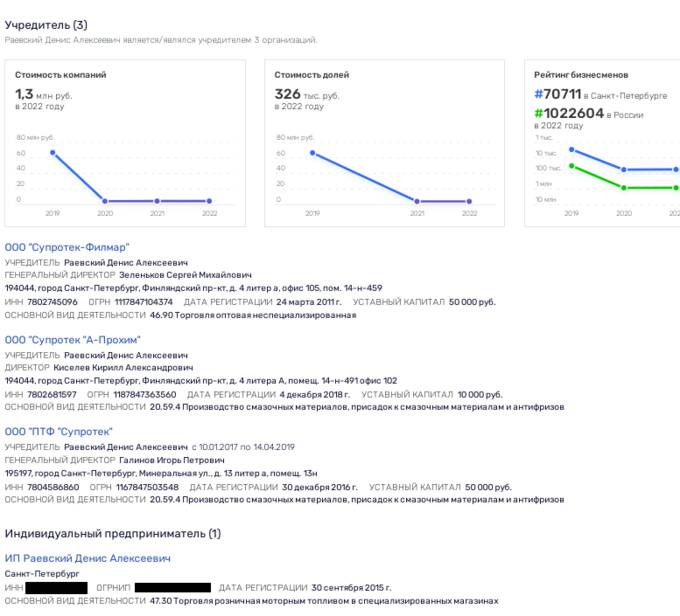The height and width of the screenshot is (616, 680).
Task: Click the 2019 data point on Стоимость компаний chart
Action: pyautogui.click(x=52, y=153)
